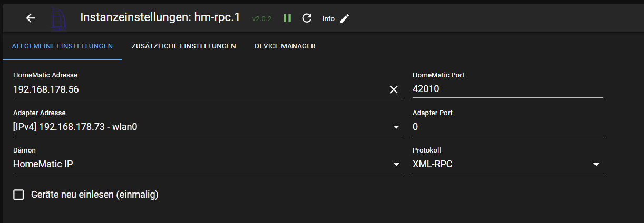The image size is (644, 223).
Task: Click the Instanzeinstellungen: hm-rpc.1 title
Action: pyautogui.click(x=160, y=17)
